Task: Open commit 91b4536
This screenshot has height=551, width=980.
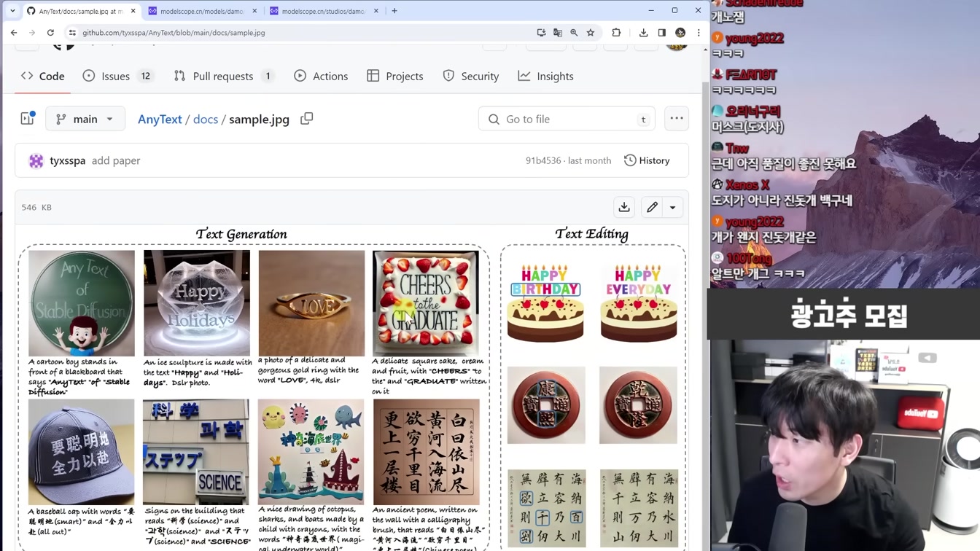Action: tap(543, 160)
